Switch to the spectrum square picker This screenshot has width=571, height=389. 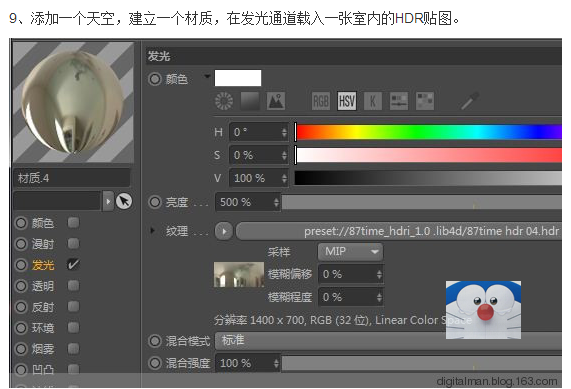[x=250, y=101]
